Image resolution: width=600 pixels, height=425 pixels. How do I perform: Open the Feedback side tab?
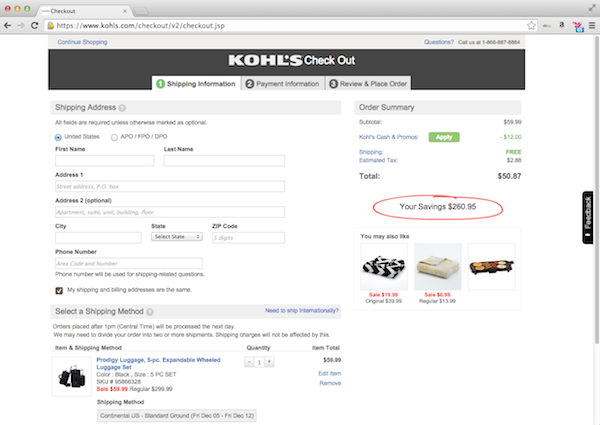tap(588, 217)
